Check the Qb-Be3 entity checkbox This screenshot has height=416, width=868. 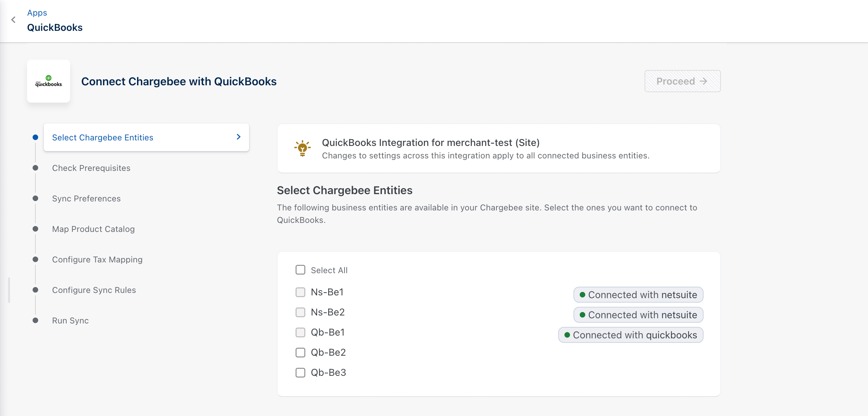(300, 373)
